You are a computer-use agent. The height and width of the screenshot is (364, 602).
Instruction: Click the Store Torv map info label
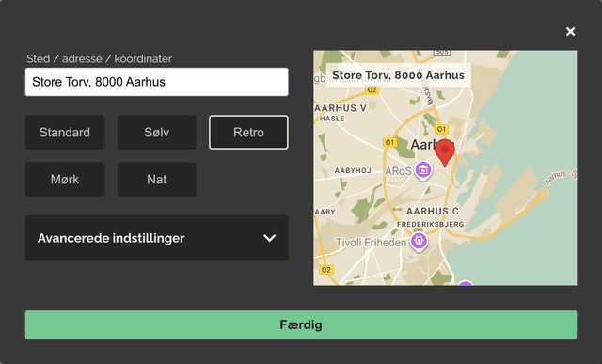[398, 75]
